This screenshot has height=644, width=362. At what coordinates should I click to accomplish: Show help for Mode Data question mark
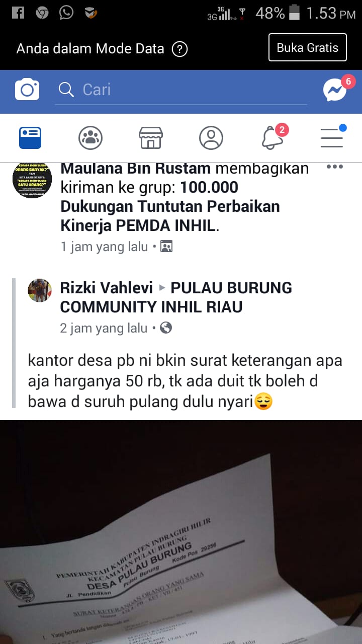pos(179,49)
